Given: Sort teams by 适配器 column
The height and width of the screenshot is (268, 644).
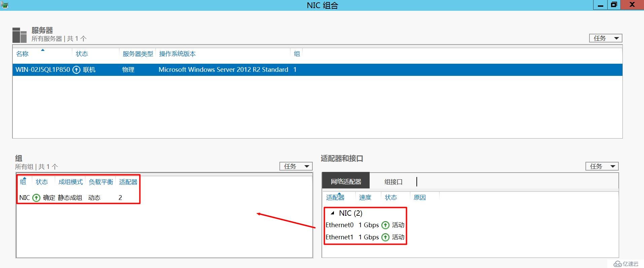Looking at the screenshot, I should point(128,182).
